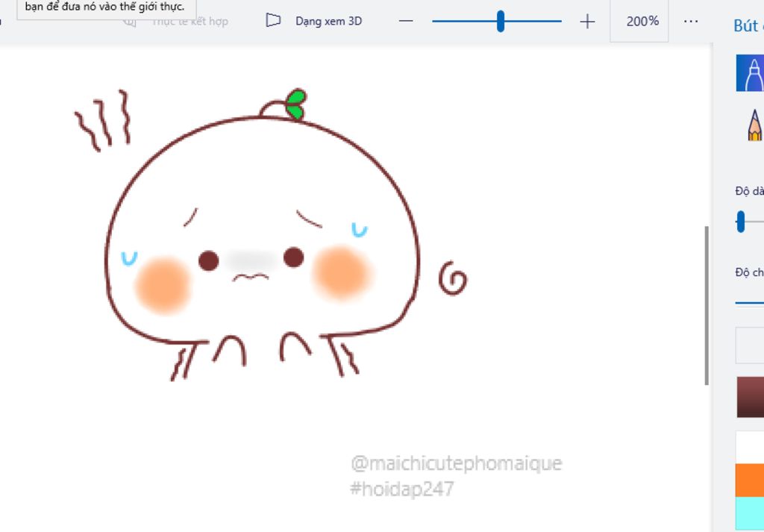
Task: Click the greyed Thực tế kết hợp button
Action: (x=176, y=22)
